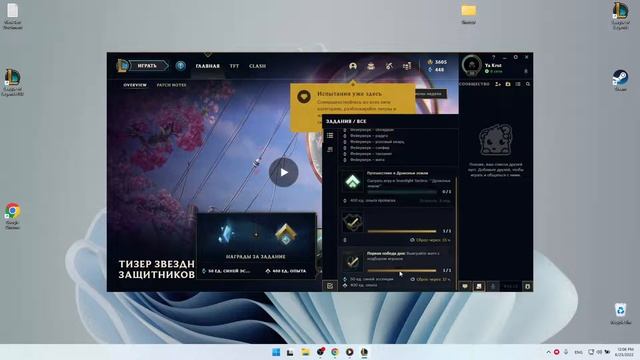640x360 pixels.
Task: Open the CLASH tab
Action: (x=258, y=66)
